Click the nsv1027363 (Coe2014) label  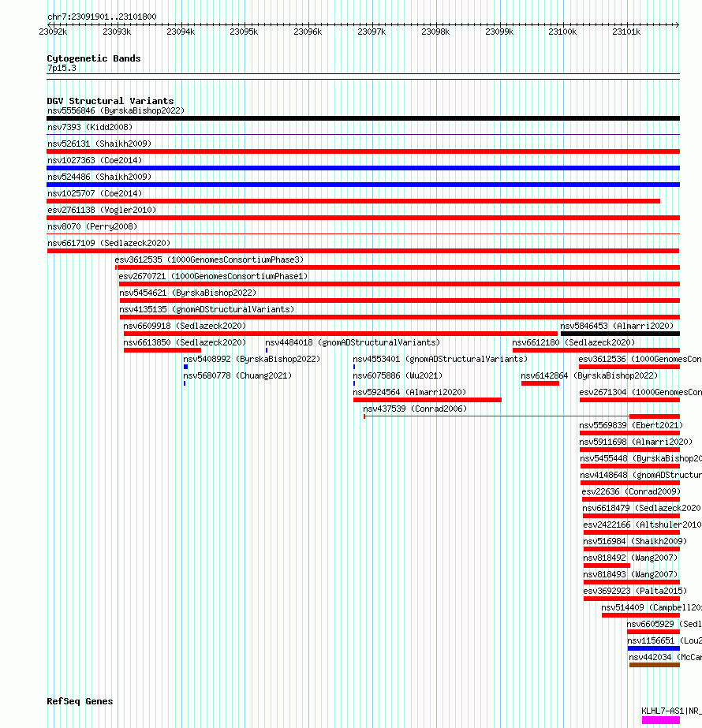[95, 161]
